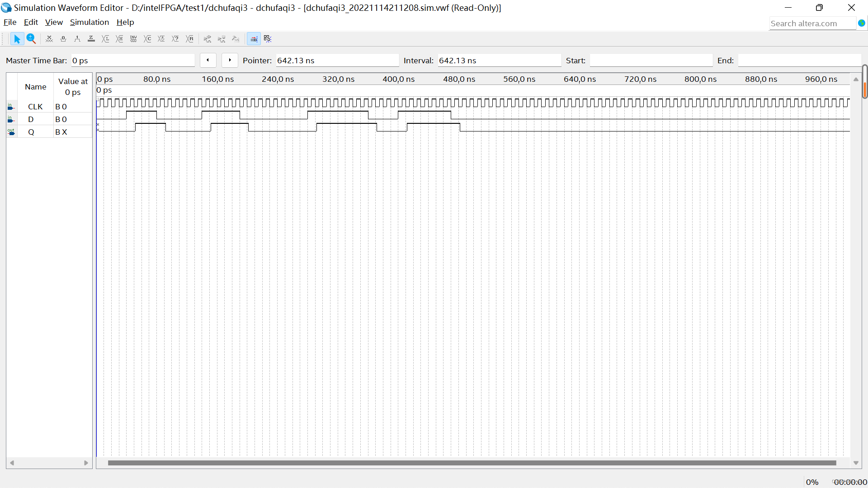The width and height of the screenshot is (868, 488).
Task: Click the 80.0 ns time ruler mark
Action: 157,79
